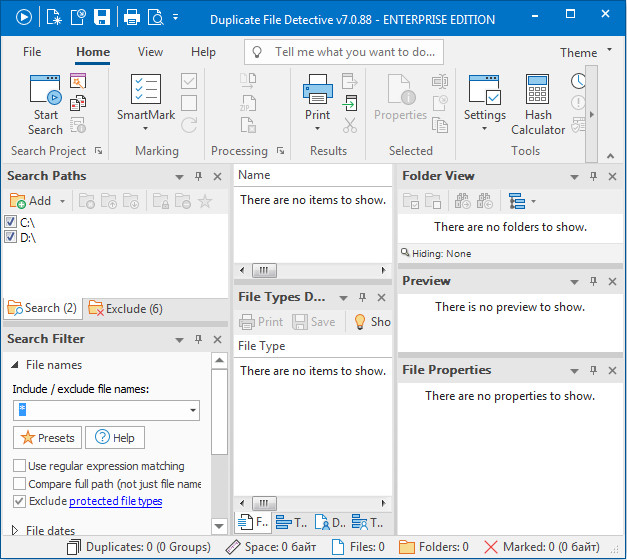Uncheck the D:\ search path
This screenshot has height=560, width=627.
pyautogui.click(x=11, y=237)
